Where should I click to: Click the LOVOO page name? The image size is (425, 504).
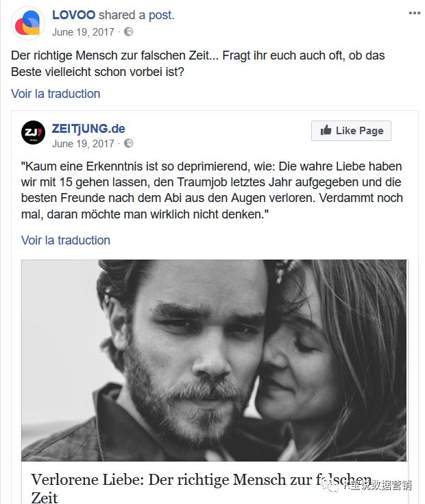73,15
